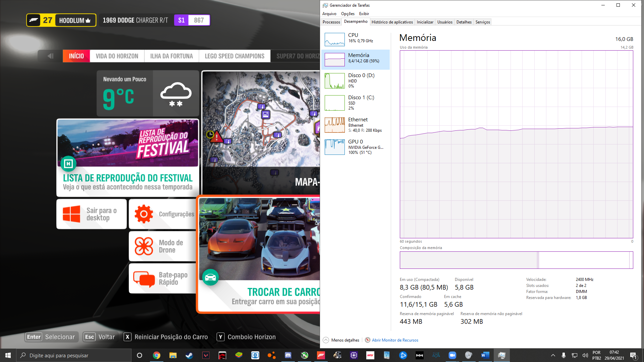Open NFS game icon in taskbar
The width and height of the screenshot is (644, 362).
[x=370, y=355]
